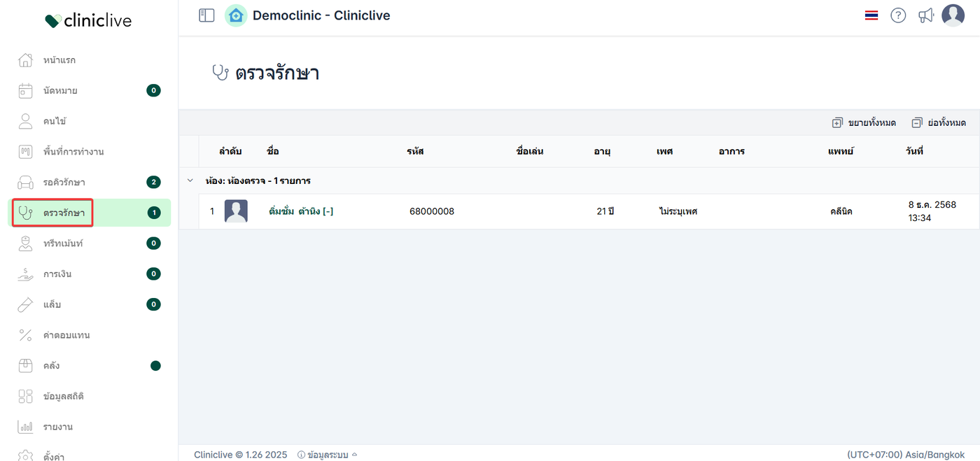This screenshot has height=461, width=980.
Task: Go to the การเงิน menu item
Action: click(x=57, y=274)
